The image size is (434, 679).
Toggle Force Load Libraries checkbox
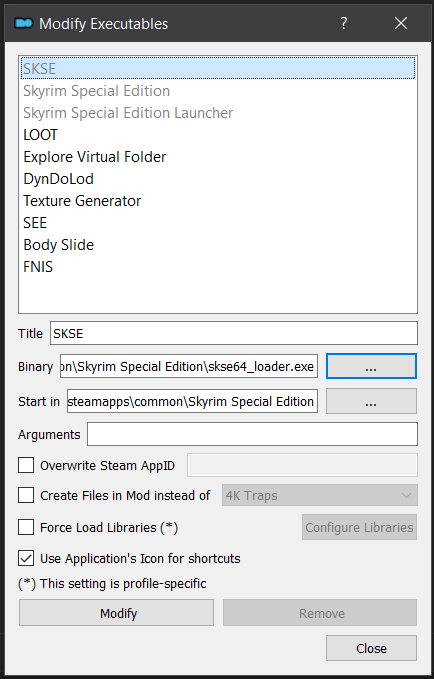click(x=26, y=527)
